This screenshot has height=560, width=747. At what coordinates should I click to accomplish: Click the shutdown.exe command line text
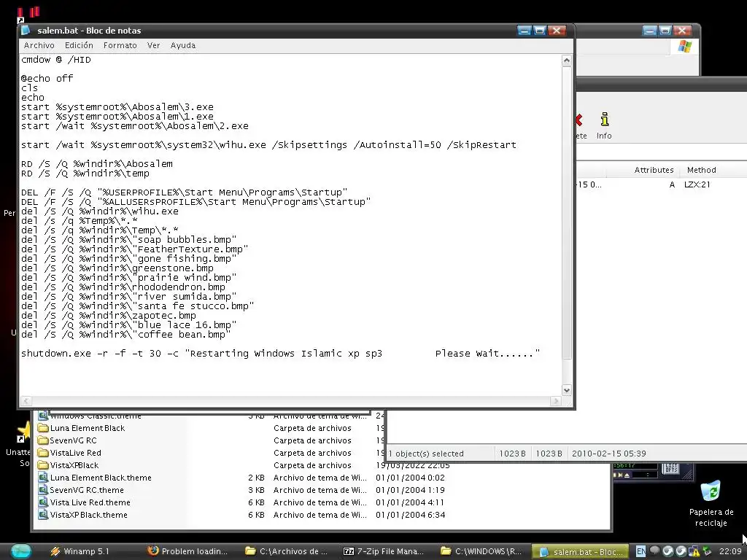[x=280, y=354]
